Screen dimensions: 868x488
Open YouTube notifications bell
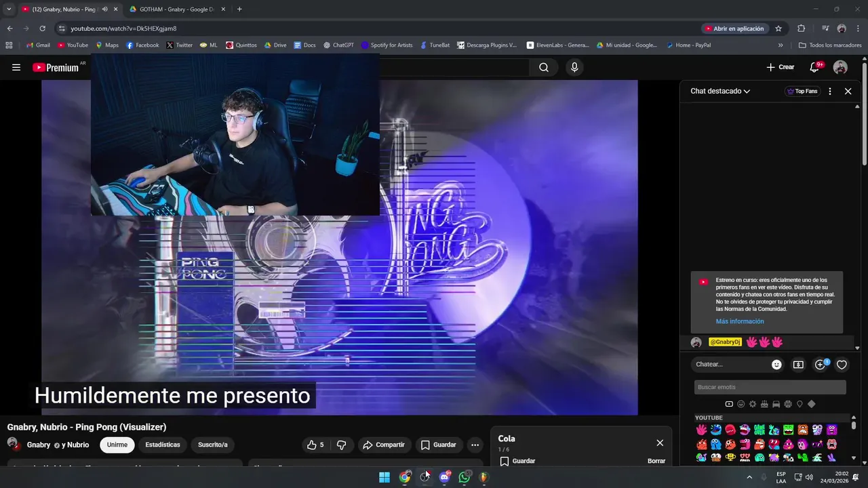816,67
